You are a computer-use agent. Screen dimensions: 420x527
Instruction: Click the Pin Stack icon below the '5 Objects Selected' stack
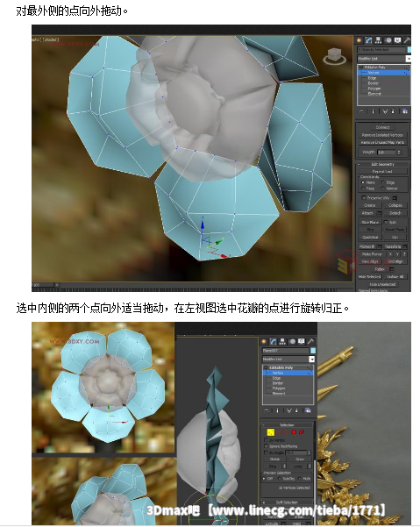point(361,111)
